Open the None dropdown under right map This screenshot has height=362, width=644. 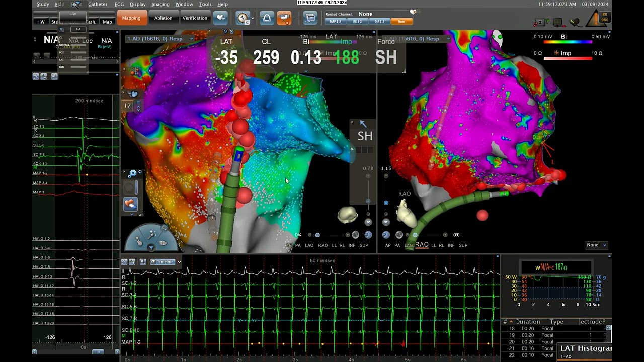point(597,245)
